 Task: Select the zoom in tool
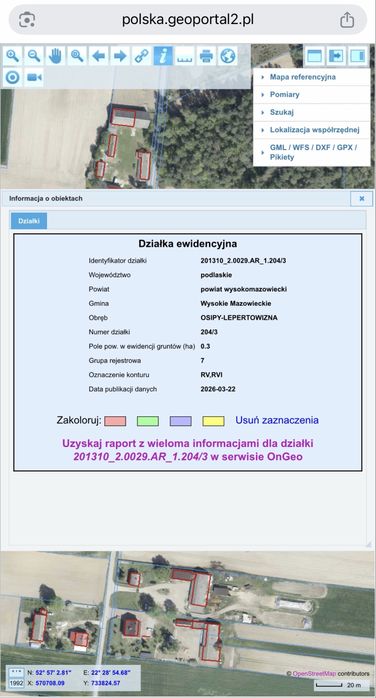(x=12, y=56)
